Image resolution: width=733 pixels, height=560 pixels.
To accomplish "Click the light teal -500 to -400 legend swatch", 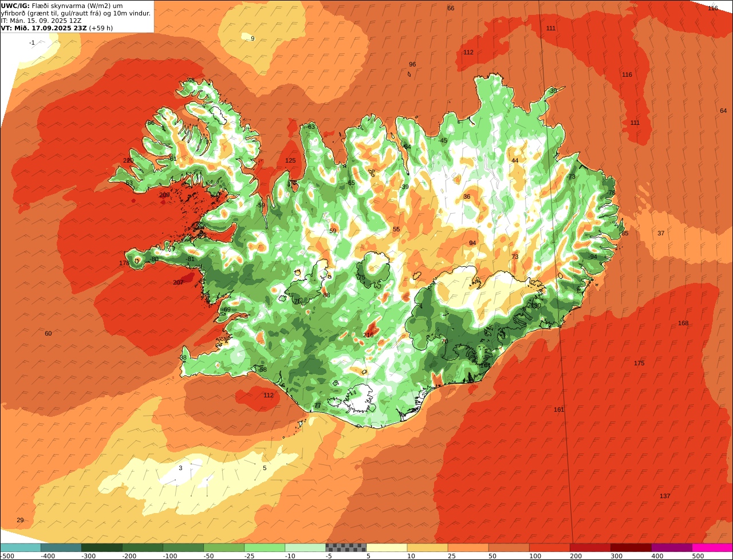I will point(21,547).
